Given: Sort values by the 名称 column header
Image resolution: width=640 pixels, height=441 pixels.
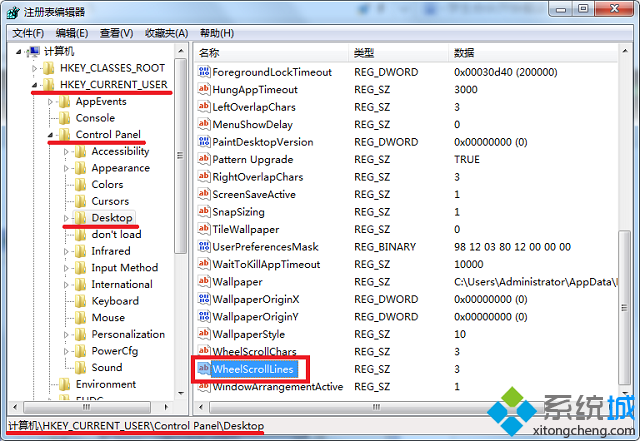Looking at the screenshot, I should click(x=271, y=53).
